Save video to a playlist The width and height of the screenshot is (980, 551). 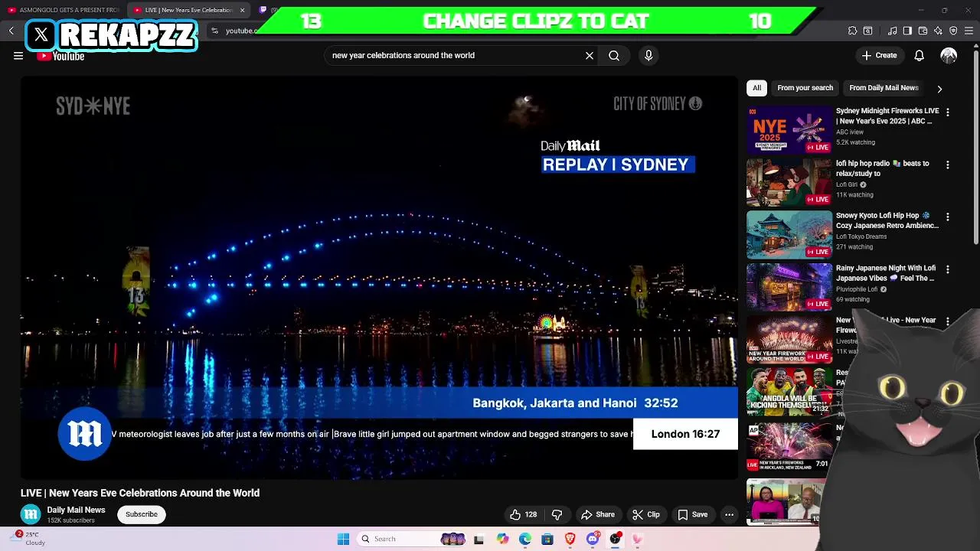click(692, 514)
